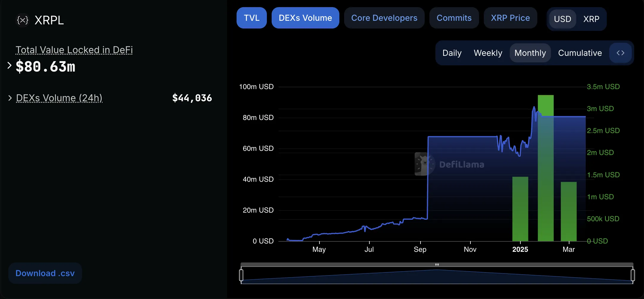Viewport: 644px width, 299px height.
Task: Expand the DEXs Volume (24h) row chevron
Action: point(10,98)
